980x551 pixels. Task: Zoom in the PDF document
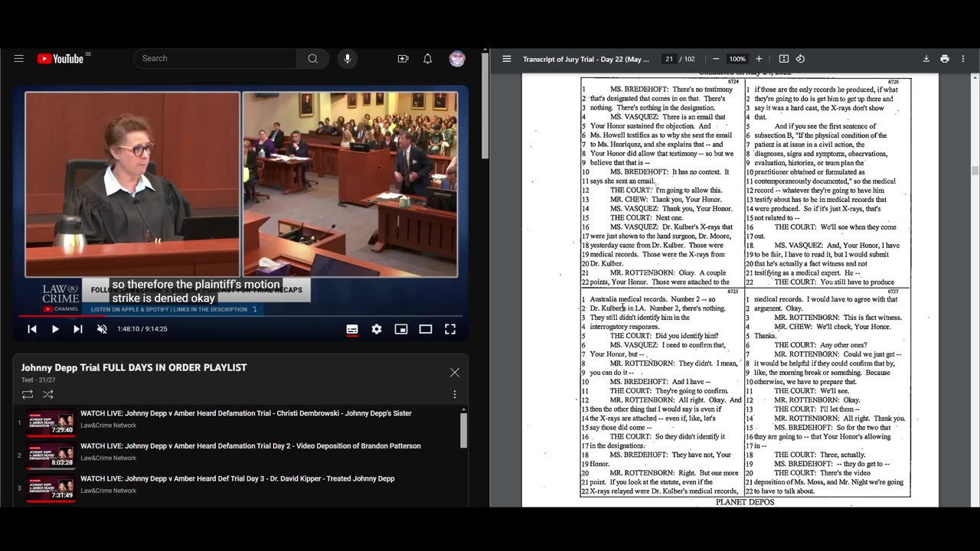[x=759, y=59]
